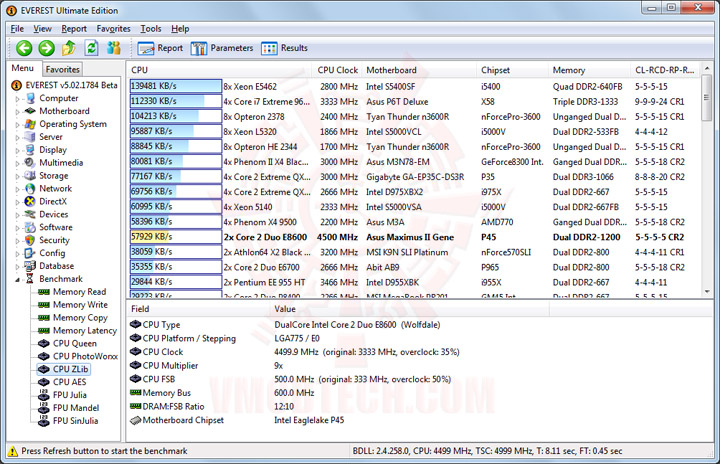Click the Refresh toolbar icon

[92, 48]
